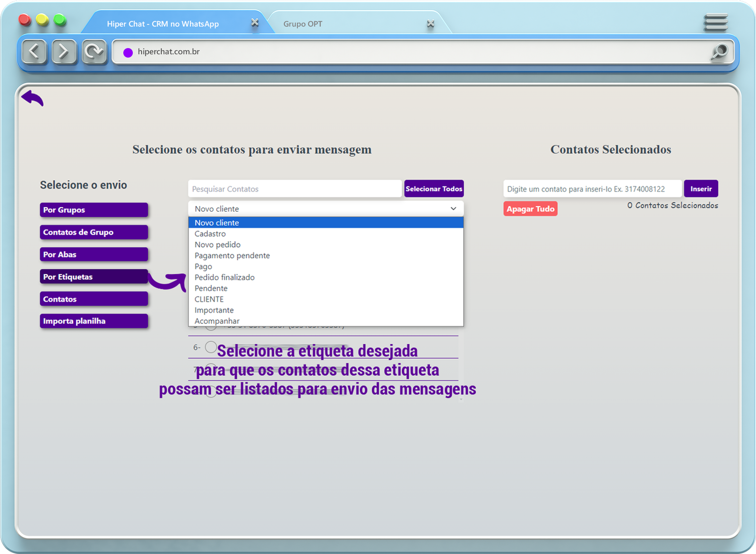
Task: Close the Grupo OPT tab
Action: point(430,24)
